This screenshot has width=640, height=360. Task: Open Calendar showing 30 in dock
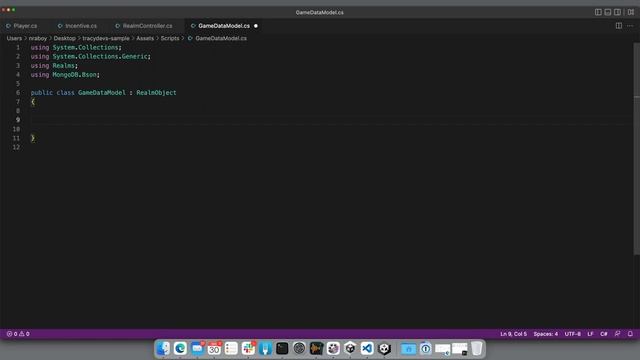tap(214, 349)
